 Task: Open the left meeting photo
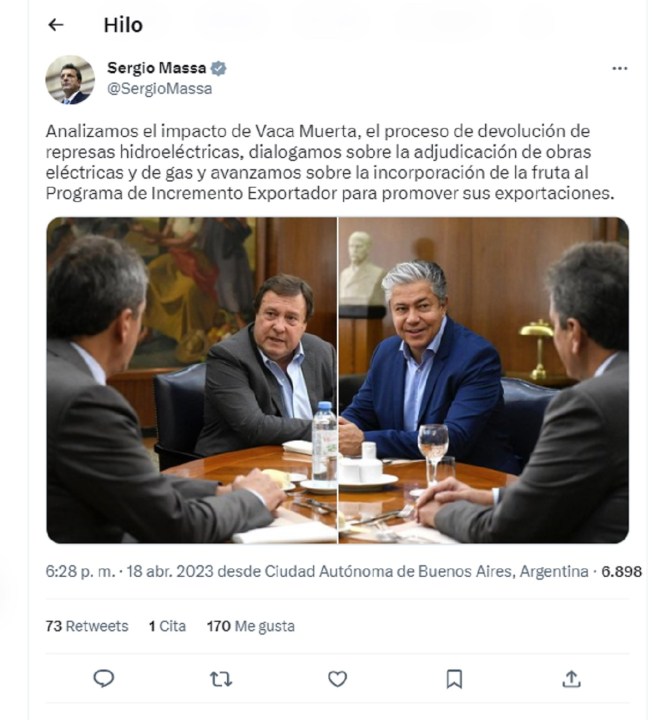click(x=192, y=380)
